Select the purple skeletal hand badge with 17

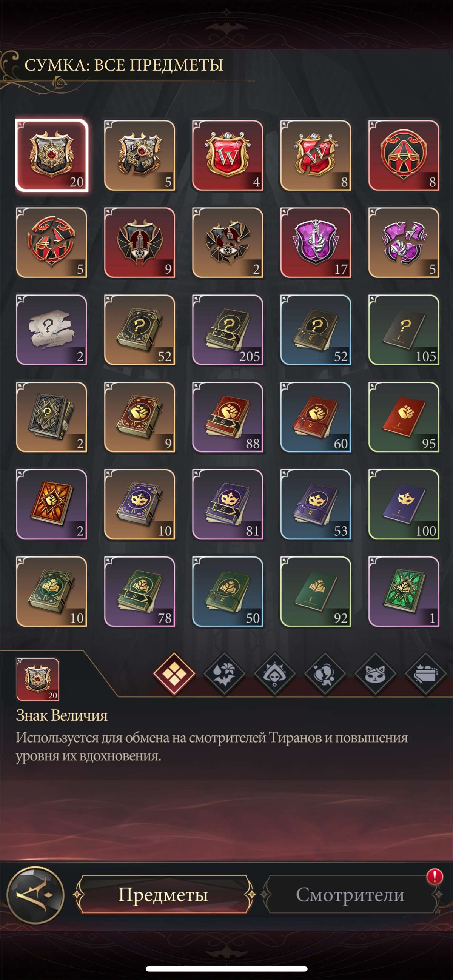click(316, 242)
